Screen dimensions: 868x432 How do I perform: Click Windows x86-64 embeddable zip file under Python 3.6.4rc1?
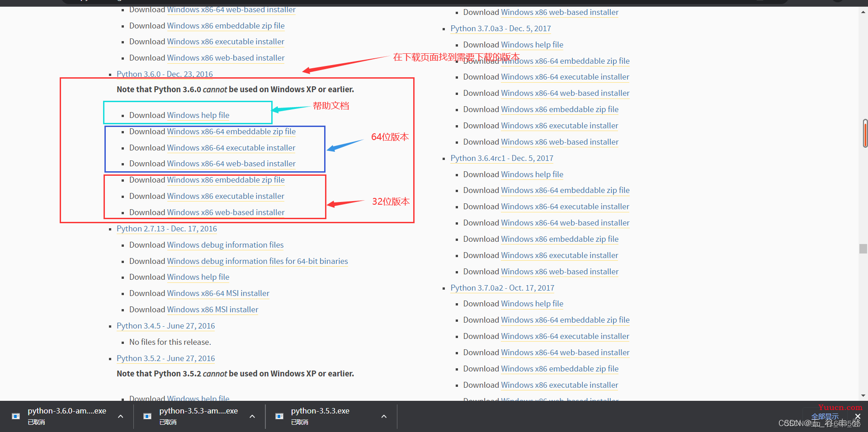(x=565, y=190)
